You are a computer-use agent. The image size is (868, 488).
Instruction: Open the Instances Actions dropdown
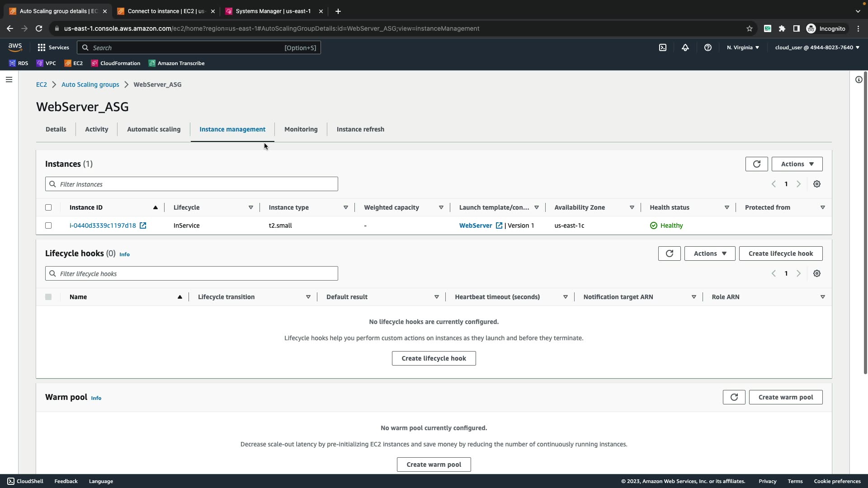coord(797,164)
